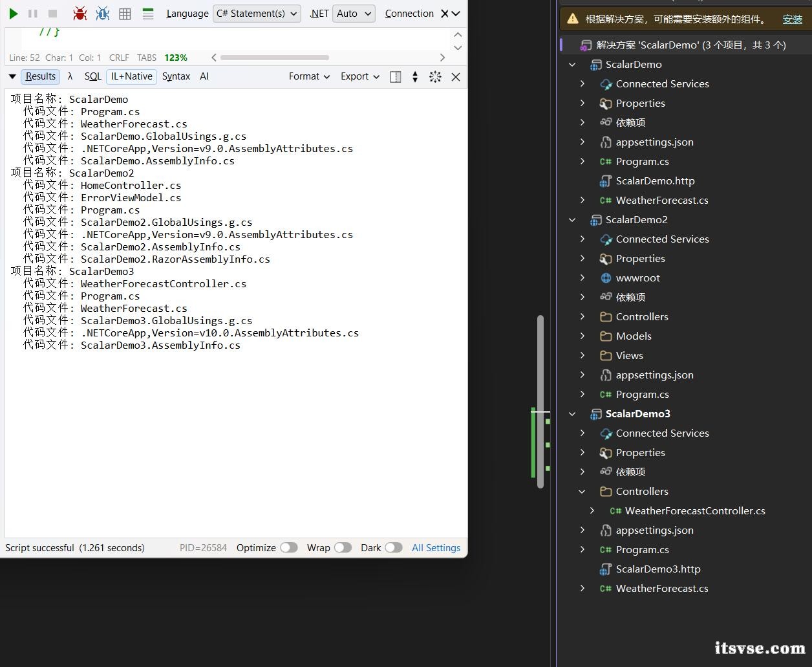Screen dimensions: 812x667
Task: Collapse Controllers folder in ScalarDemo3
Action: click(582, 492)
